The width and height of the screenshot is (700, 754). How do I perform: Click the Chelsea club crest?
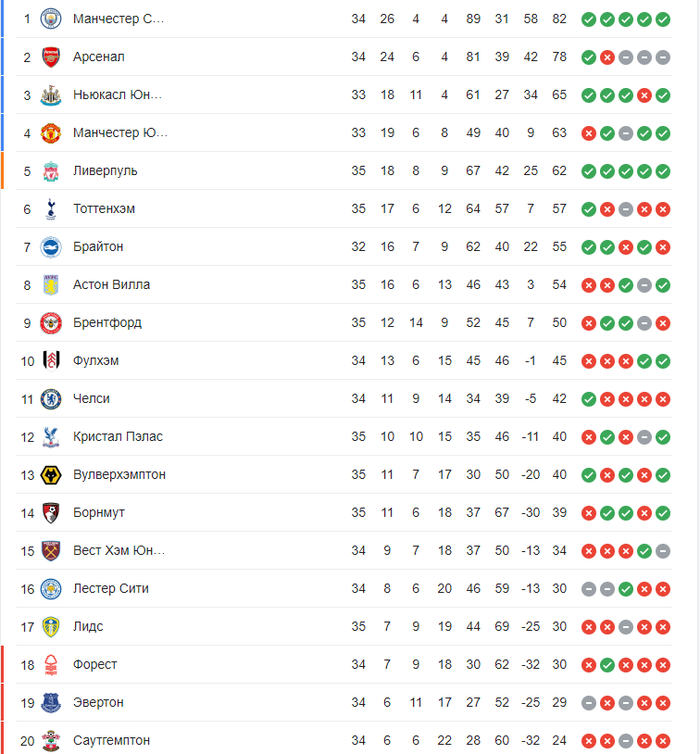[51, 399]
